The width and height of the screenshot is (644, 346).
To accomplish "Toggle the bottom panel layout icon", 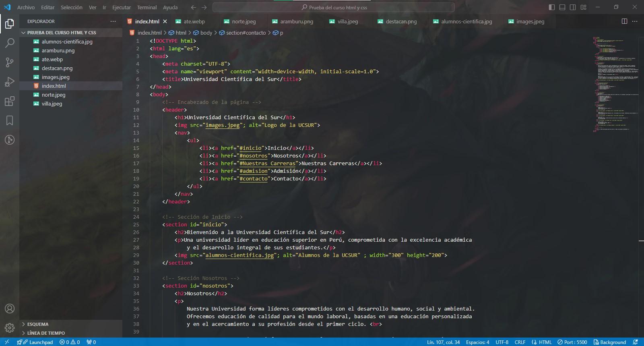I will click(x=562, y=7).
